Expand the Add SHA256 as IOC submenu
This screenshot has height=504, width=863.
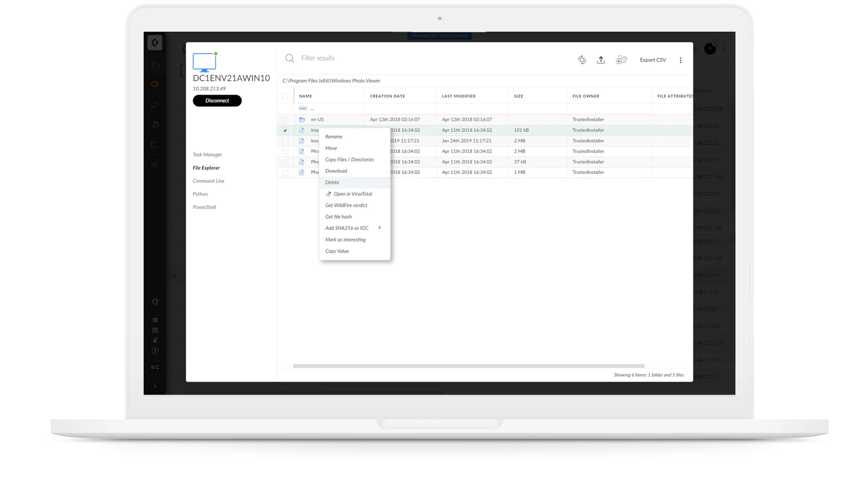(379, 228)
